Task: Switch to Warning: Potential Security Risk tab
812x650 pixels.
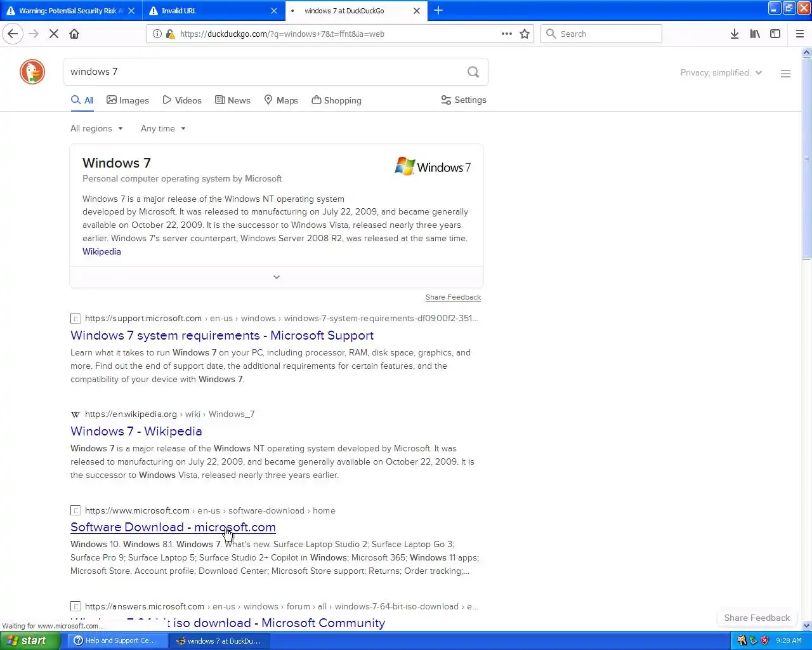Action: pos(71,10)
